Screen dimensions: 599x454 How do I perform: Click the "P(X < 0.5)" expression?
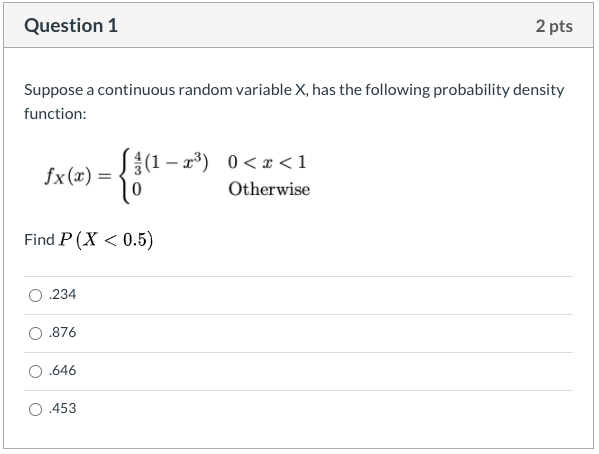106,240
